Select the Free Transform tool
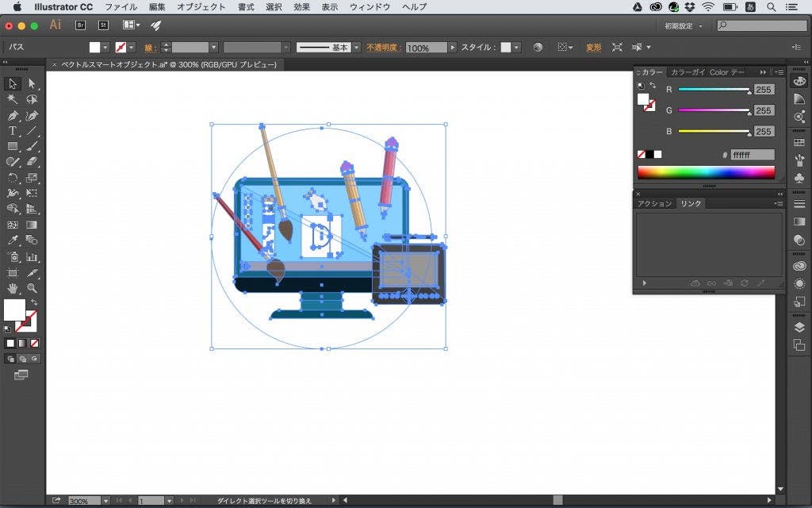This screenshot has width=812, height=508. point(32,194)
